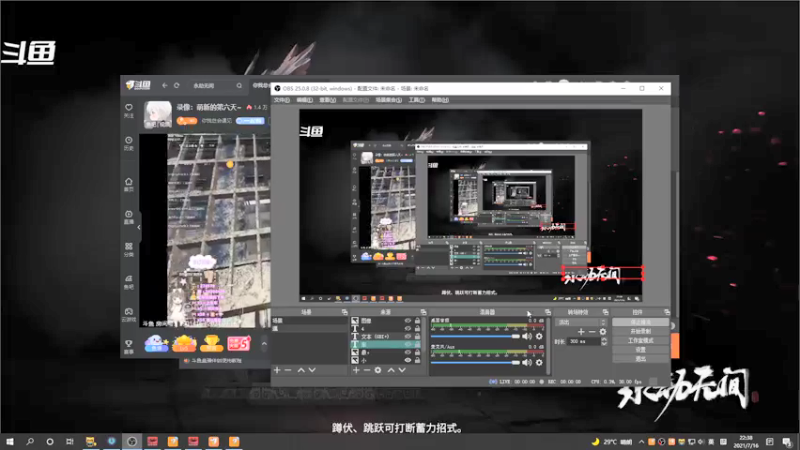Toggle the lock on the 文本 (GDI+) source
This screenshot has height=450, width=800.
pyautogui.click(x=417, y=337)
